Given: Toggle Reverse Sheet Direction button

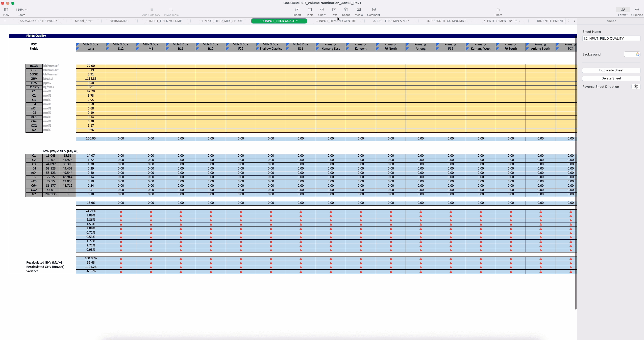Looking at the screenshot, I should click(x=636, y=87).
